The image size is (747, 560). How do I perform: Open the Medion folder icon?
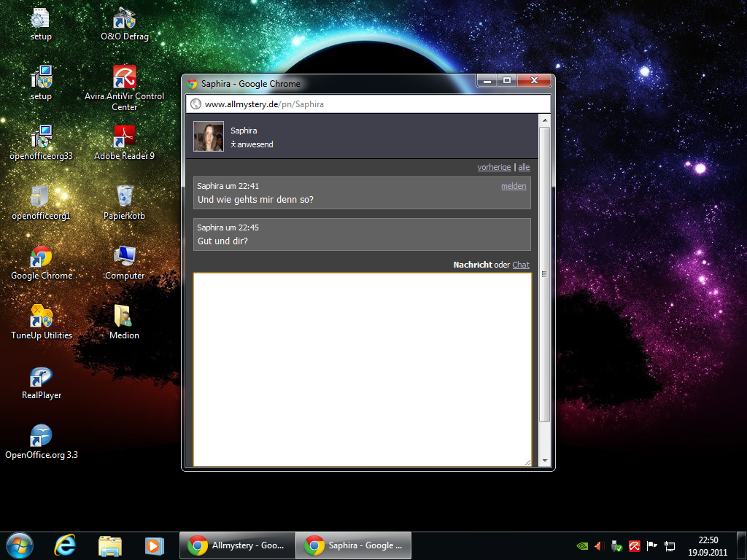124,323
